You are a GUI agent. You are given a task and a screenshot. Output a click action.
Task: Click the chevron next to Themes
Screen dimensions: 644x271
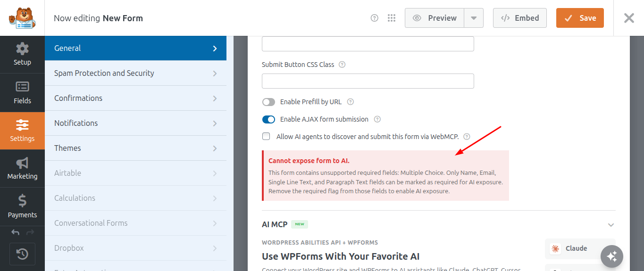(x=215, y=148)
